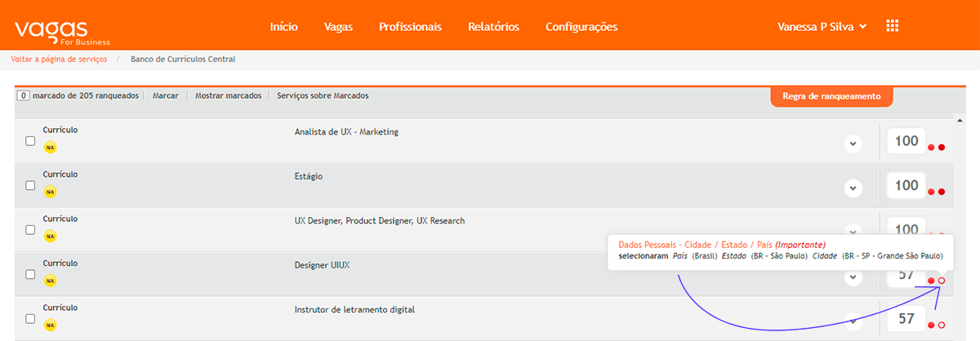Open the Vagas menu item
This screenshot has width=980, height=341.
(338, 27)
